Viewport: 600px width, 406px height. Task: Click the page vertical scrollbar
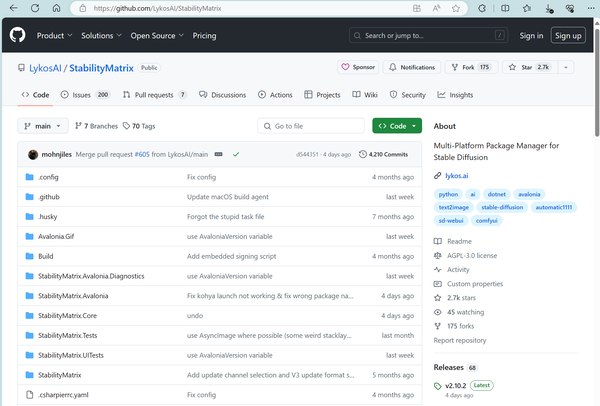[597, 82]
